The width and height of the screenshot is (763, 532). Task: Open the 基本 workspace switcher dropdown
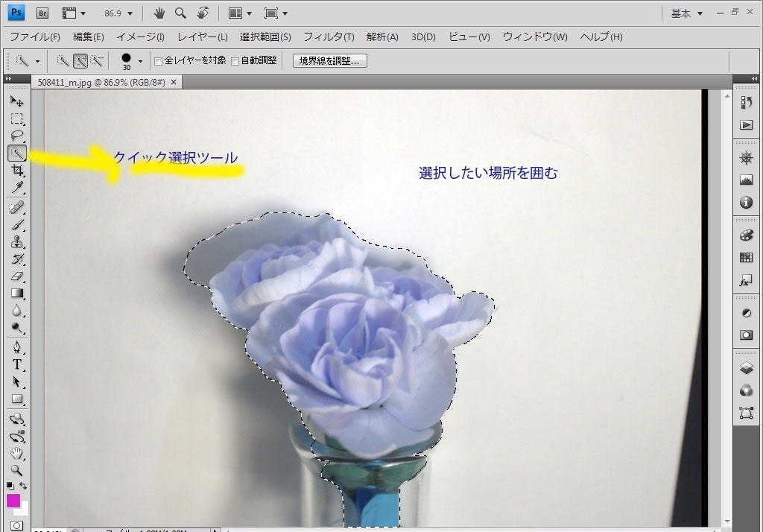point(700,13)
